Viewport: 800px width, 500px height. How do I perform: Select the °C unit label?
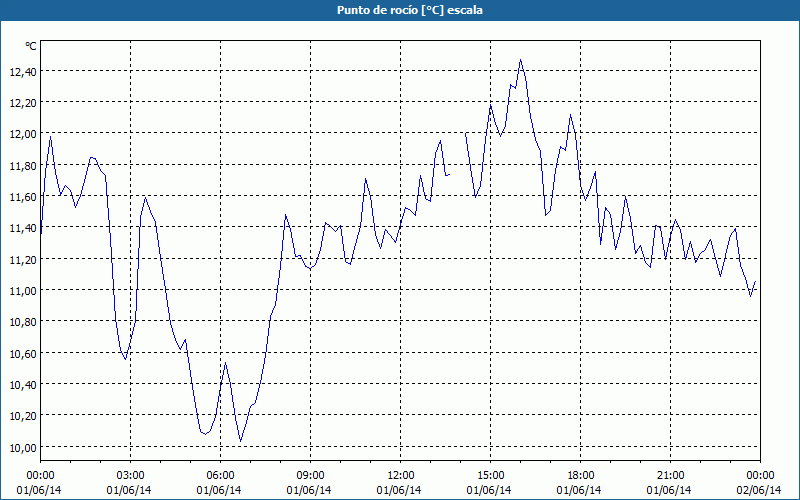(x=31, y=46)
